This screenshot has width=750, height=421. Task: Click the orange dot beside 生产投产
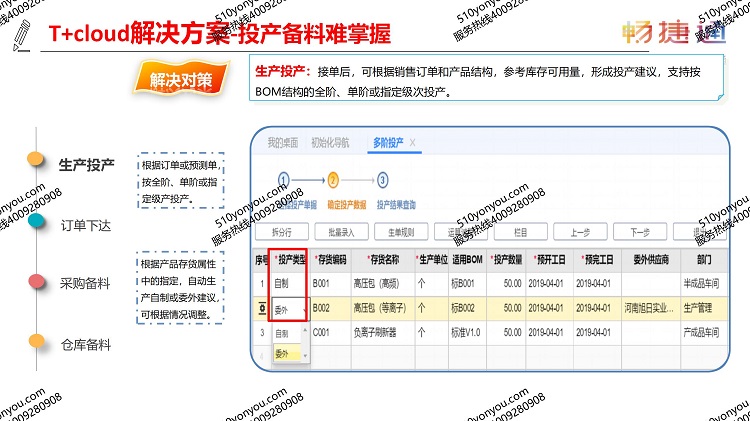point(36,159)
